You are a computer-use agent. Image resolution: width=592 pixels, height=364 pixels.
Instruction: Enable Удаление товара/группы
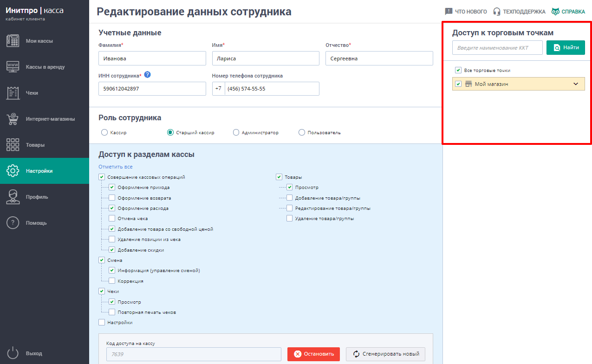(x=290, y=219)
